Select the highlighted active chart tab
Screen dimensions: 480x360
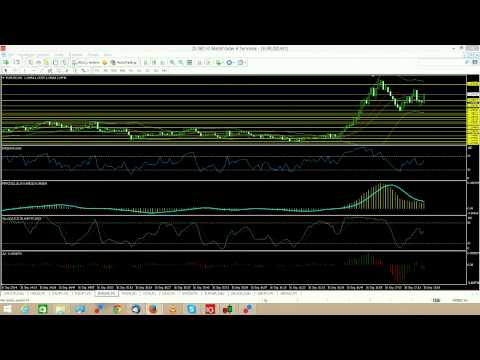tap(106, 294)
